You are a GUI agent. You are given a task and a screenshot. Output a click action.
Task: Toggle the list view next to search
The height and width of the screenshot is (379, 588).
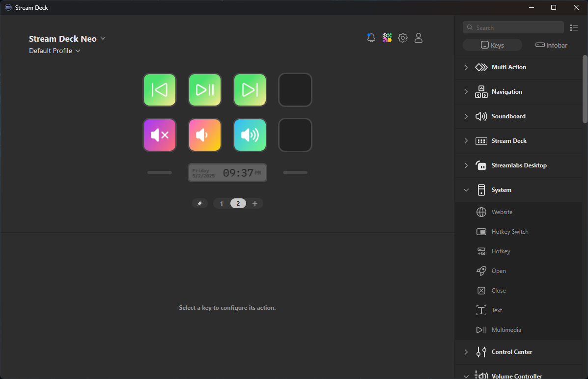[574, 27]
